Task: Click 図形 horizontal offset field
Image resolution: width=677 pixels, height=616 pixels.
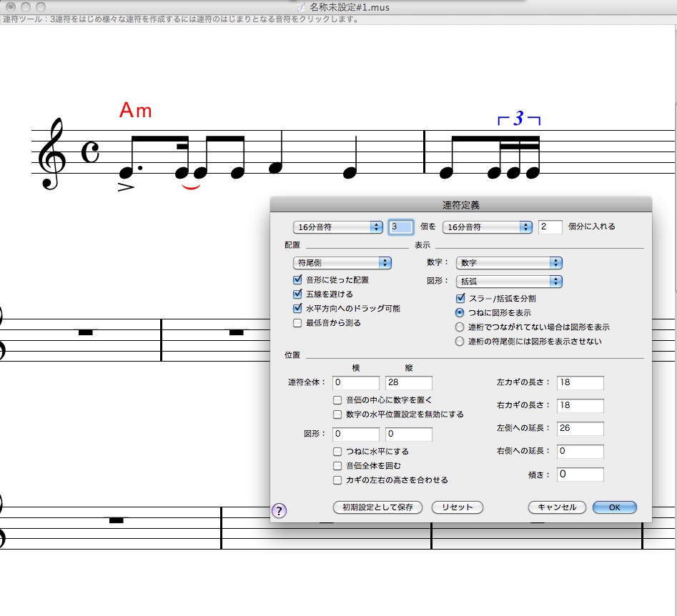Action: [x=356, y=434]
